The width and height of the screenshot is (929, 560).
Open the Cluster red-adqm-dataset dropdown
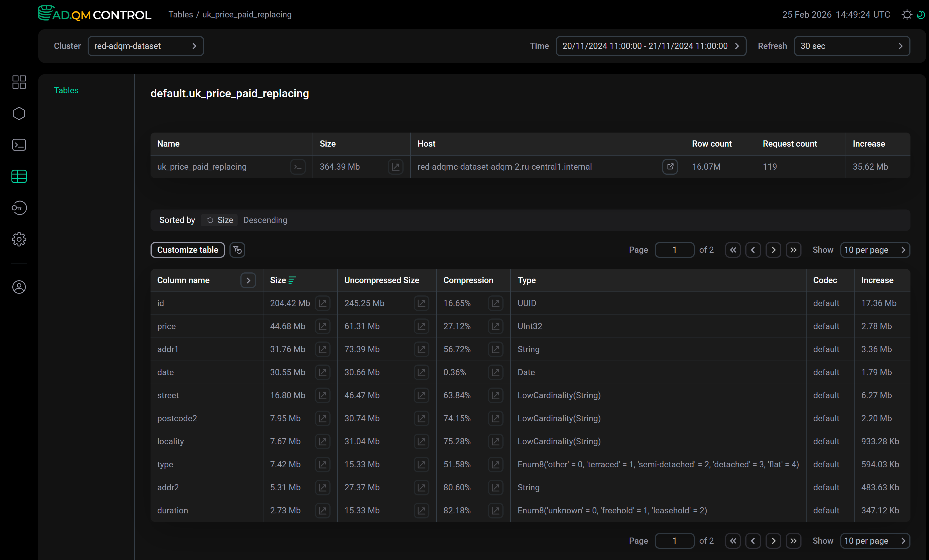point(145,46)
